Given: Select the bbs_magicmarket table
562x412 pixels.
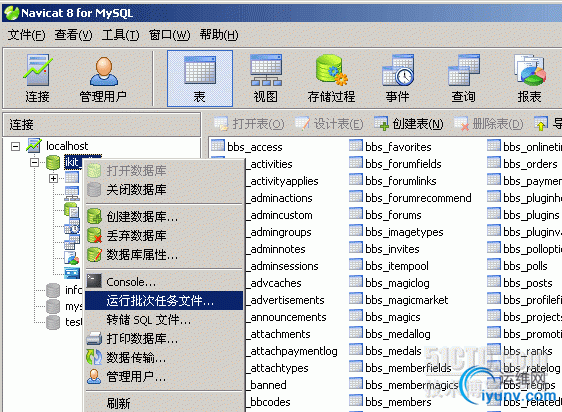Looking at the screenshot, I should pos(399,300).
